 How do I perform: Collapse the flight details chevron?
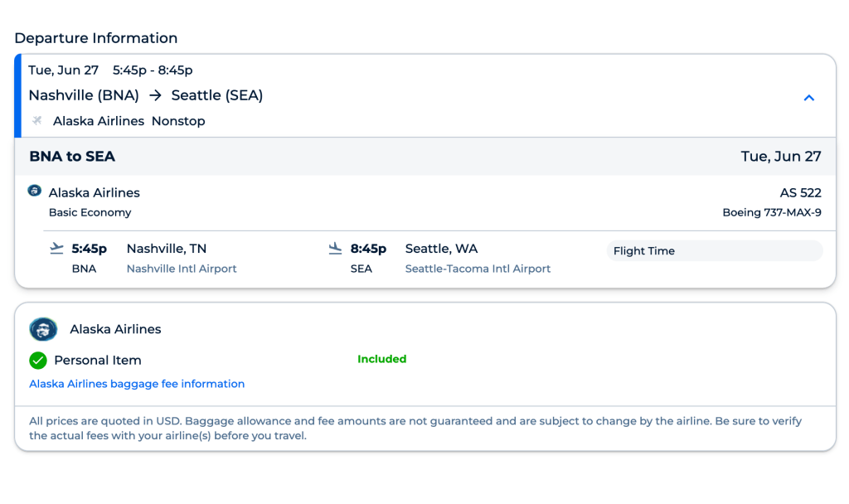[x=809, y=98]
